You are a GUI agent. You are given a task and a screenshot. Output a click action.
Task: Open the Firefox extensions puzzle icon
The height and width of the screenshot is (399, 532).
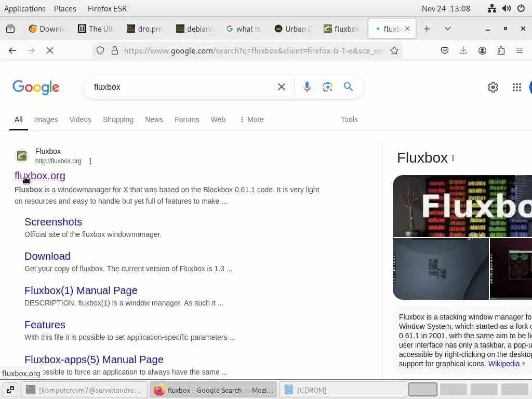tap(501, 50)
